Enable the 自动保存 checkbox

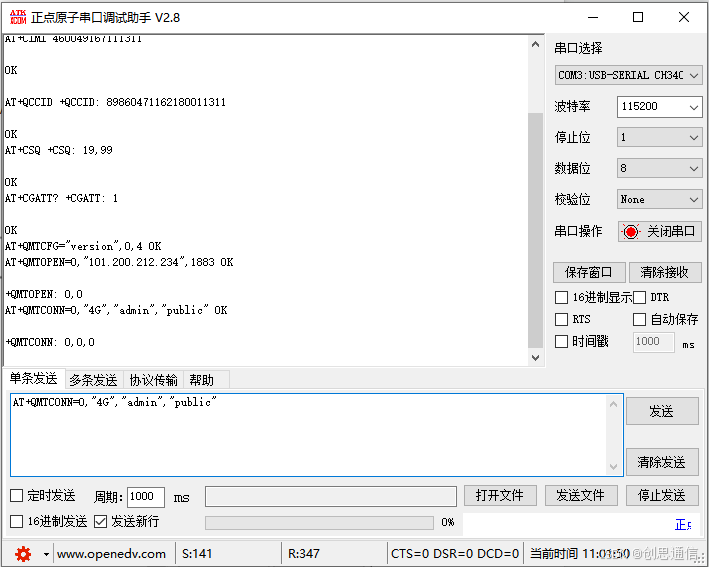(639, 319)
